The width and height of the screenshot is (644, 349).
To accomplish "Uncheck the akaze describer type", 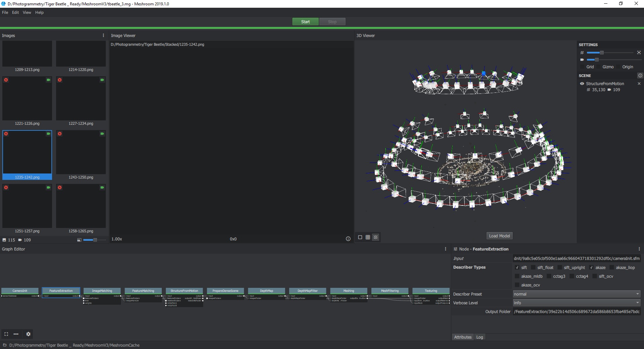I will 591,268.
